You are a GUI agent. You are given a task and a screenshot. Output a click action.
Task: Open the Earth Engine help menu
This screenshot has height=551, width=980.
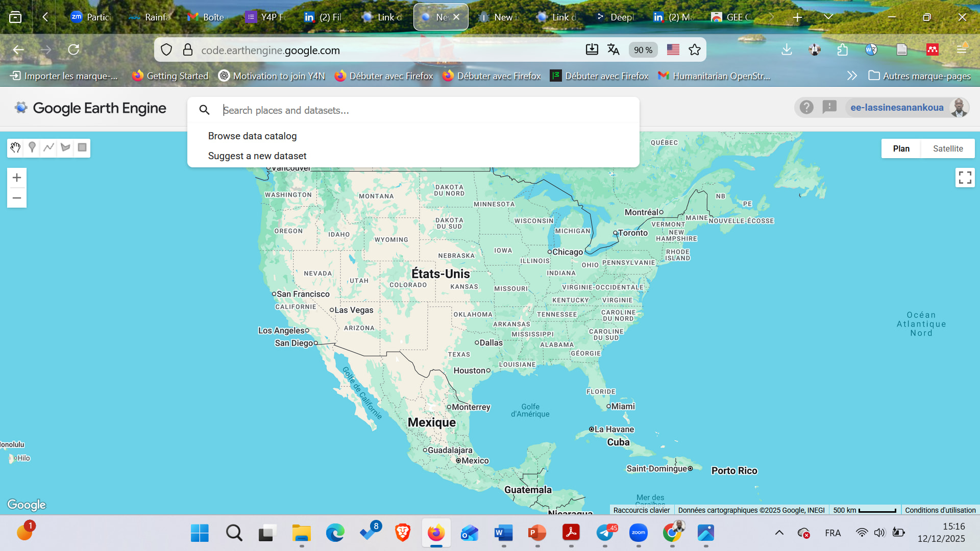[x=806, y=108]
